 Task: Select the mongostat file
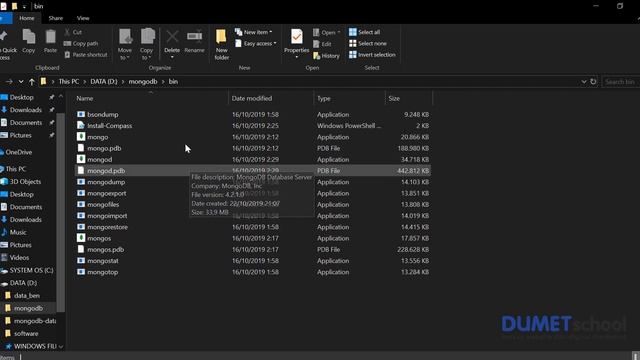coord(253,261)
